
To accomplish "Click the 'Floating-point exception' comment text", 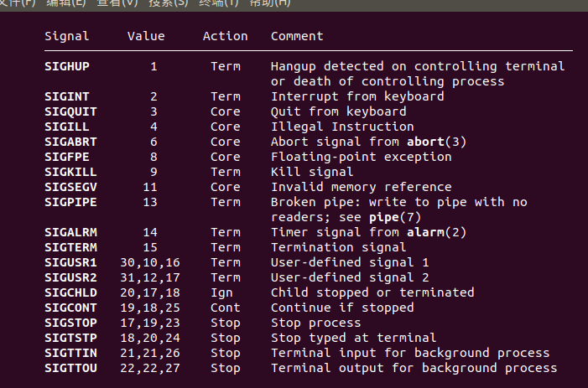I will (x=362, y=157).
